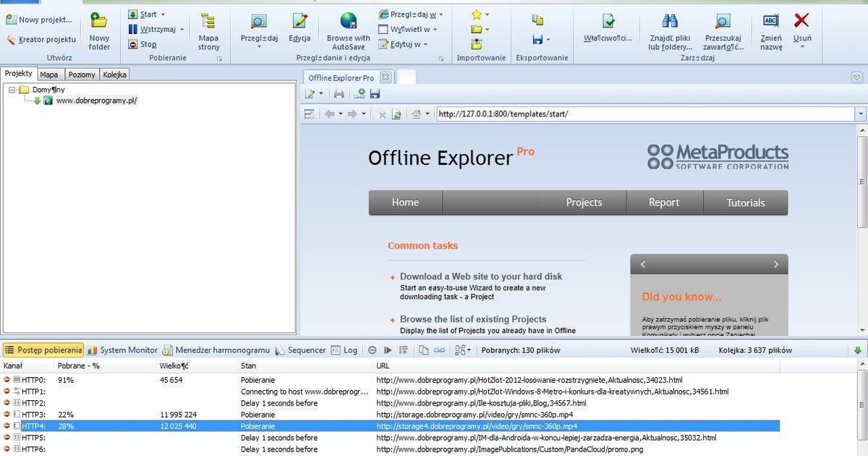Refresh the page in the internal browser

tap(396, 114)
